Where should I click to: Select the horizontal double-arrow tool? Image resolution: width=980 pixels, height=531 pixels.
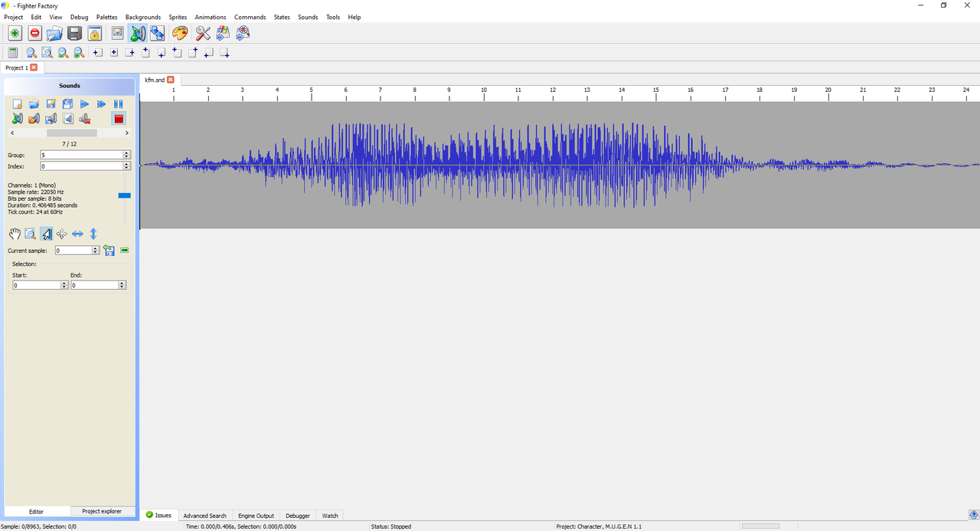pyautogui.click(x=77, y=234)
